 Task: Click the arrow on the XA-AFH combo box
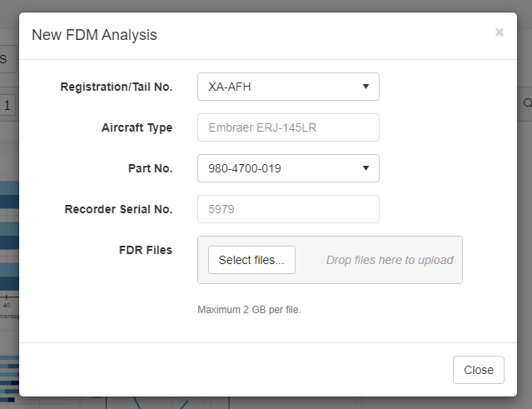tap(365, 87)
